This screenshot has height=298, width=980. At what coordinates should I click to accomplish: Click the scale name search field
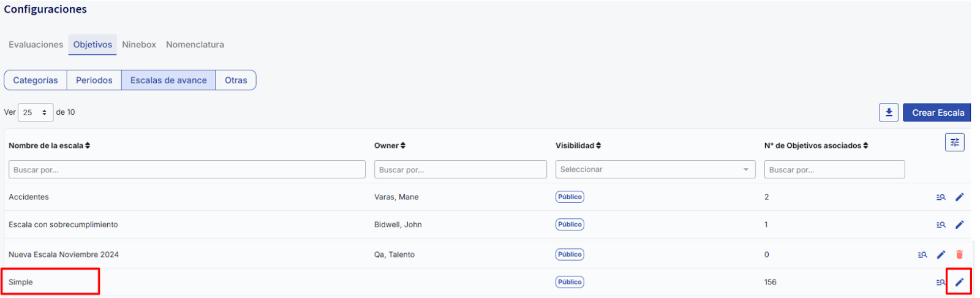coord(187,169)
